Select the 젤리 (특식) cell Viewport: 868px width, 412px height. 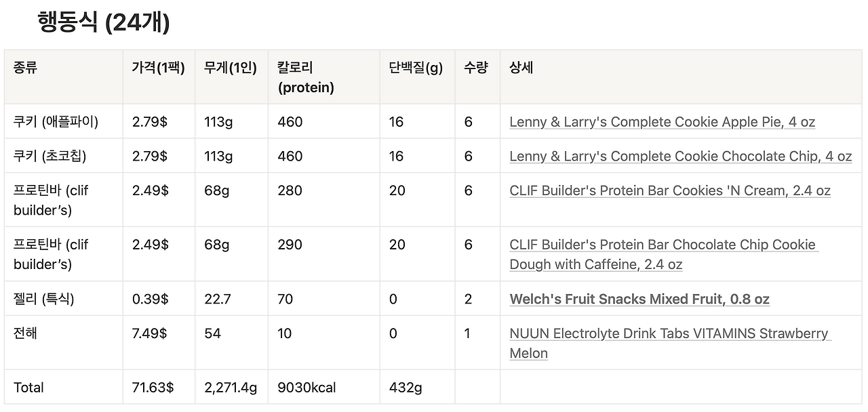(x=64, y=299)
